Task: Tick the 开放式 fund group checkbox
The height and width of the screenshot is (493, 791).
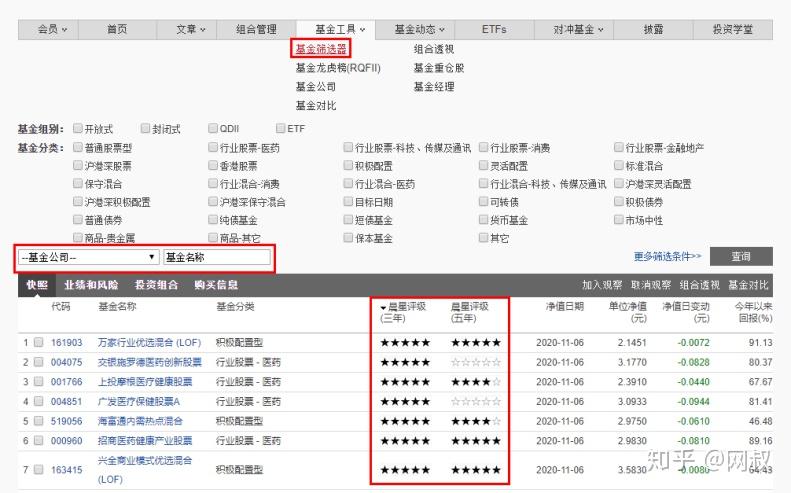Action: click(77, 129)
